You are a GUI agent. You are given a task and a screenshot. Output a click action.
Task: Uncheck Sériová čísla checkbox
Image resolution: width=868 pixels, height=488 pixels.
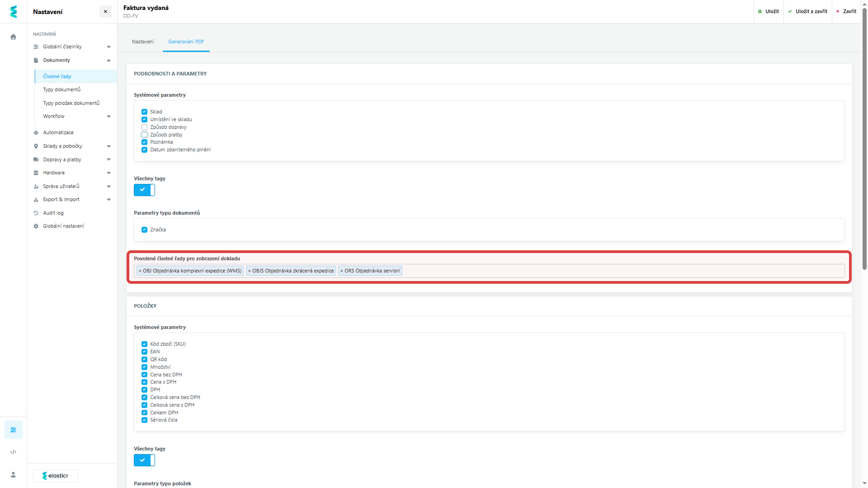coord(144,420)
